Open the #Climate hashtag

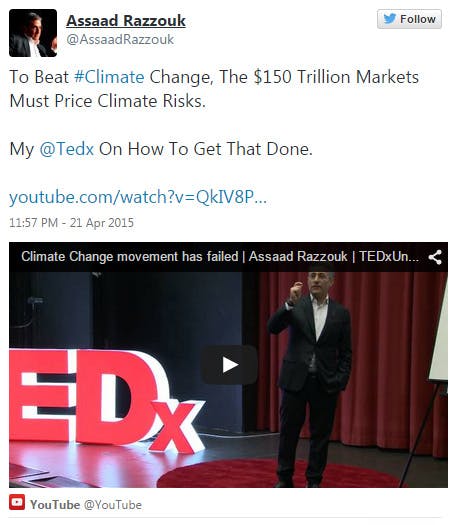point(109,77)
